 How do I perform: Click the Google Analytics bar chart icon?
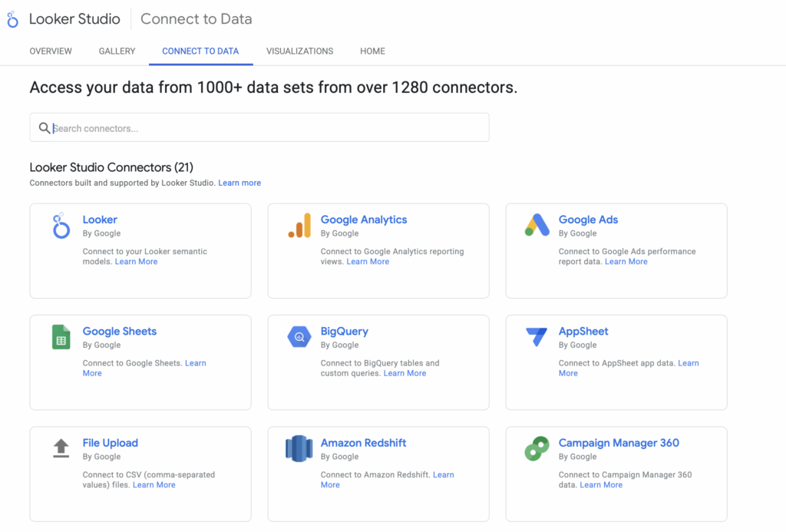click(x=299, y=226)
